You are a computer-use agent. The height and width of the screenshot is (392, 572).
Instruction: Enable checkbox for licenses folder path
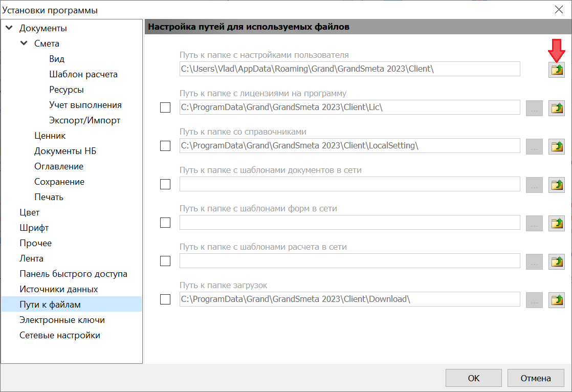165,107
